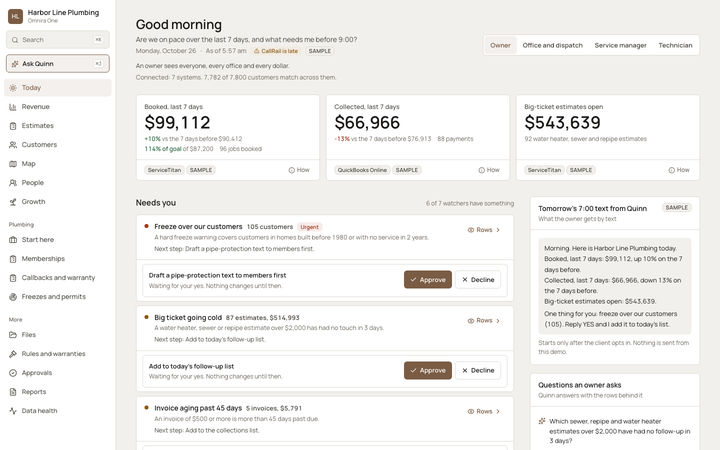The width and height of the screenshot is (720, 450).
Task: Click the Freezes and permits globe icon
Action: (x=13, y=297)
